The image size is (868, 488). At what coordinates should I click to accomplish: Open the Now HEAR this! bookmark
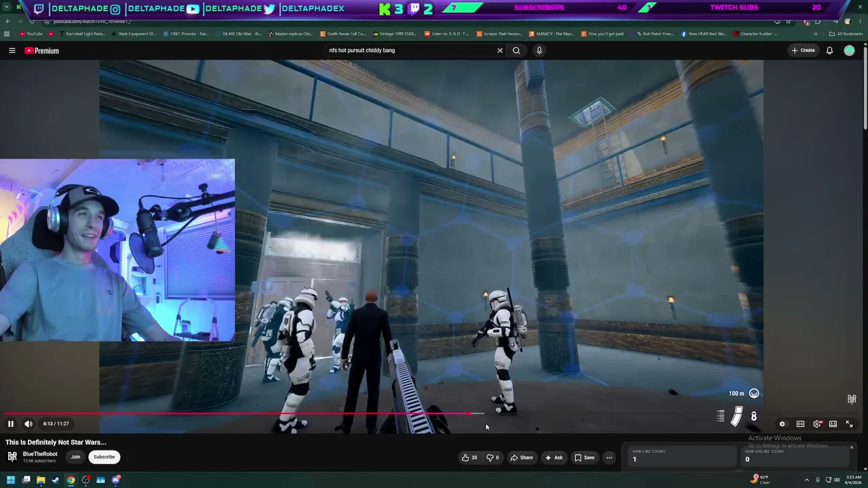[x=704, y=34]
